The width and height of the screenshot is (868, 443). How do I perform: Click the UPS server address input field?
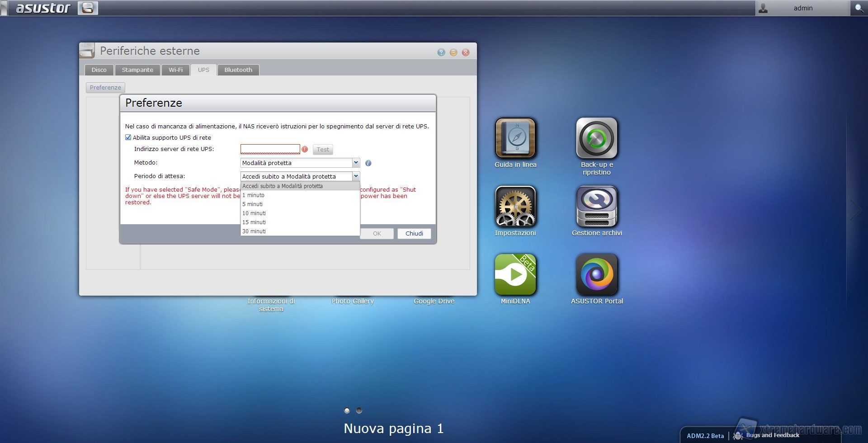[x=270, y=149]
